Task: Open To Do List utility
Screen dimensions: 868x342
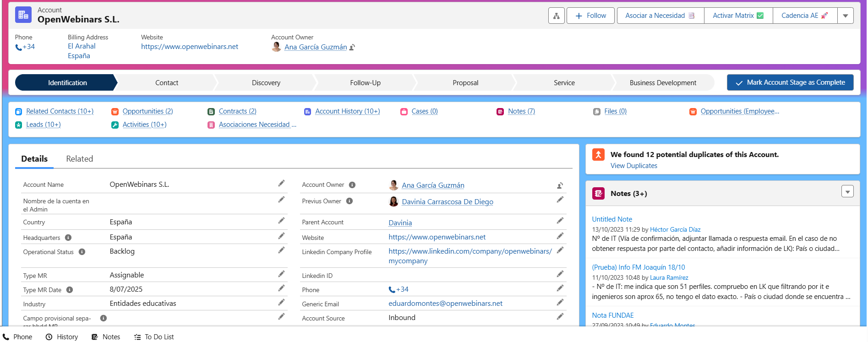Action: pyautogui.click(x=154, y=337)
